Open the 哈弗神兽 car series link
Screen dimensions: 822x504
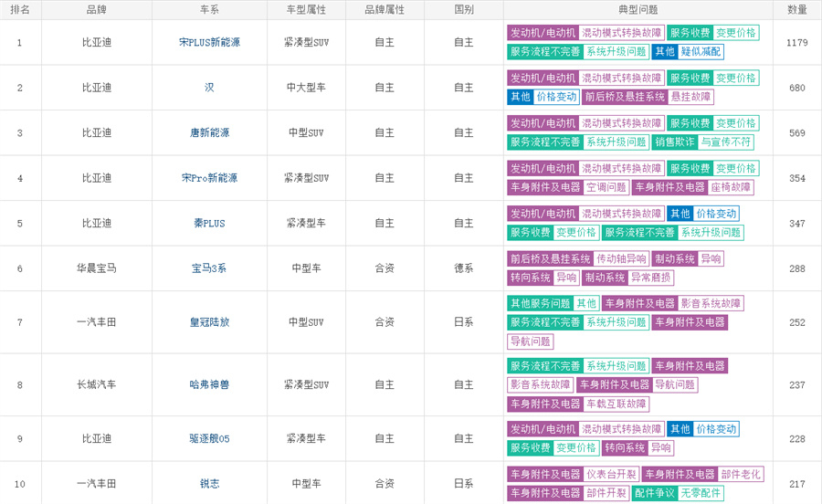tap(209, 384)
